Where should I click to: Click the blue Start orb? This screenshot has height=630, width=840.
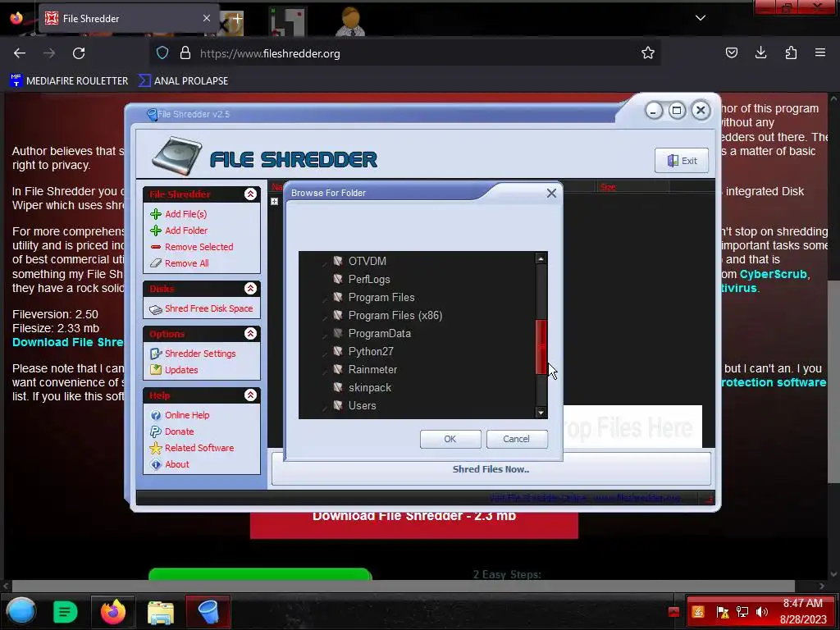(x=21, y=611)
